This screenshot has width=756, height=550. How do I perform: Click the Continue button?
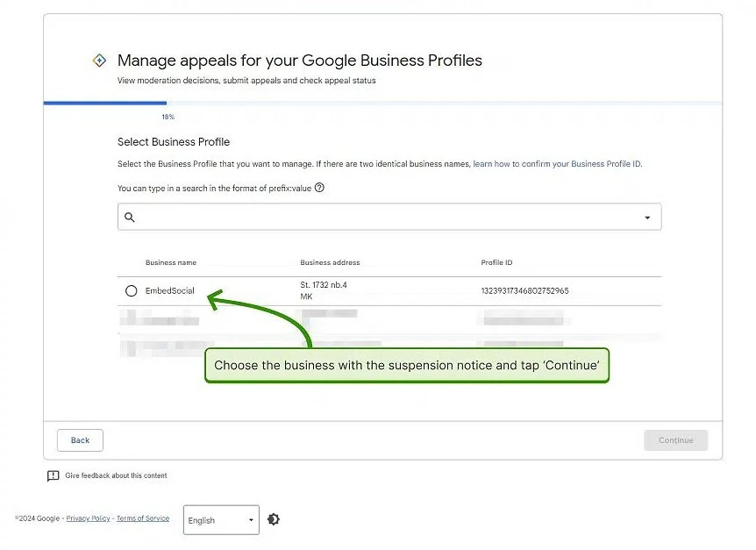pos(675,440)
